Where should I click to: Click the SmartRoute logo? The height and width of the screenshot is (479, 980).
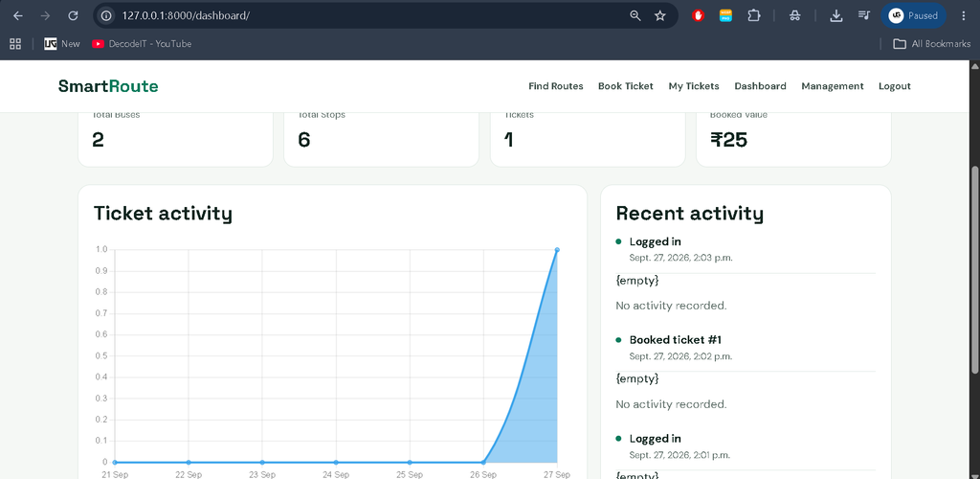coord(108,86)
